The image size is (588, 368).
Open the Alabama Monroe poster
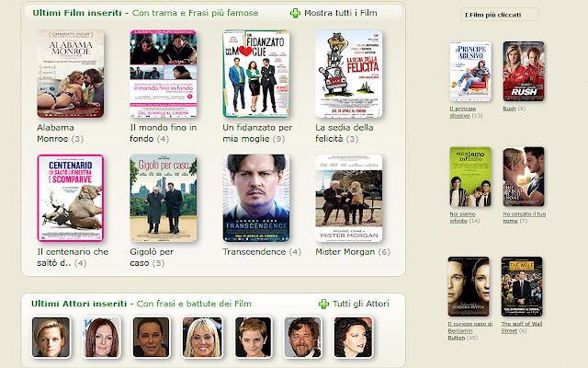tap(71, 74)
